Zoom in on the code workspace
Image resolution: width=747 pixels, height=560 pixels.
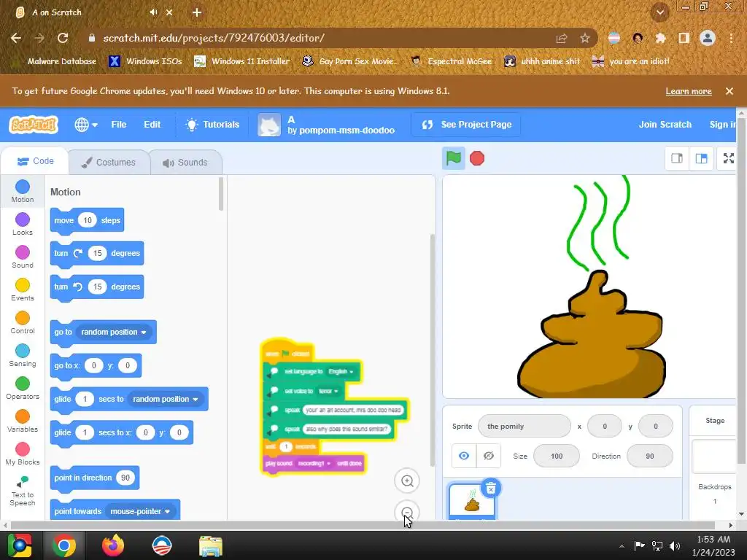[407, 481]
